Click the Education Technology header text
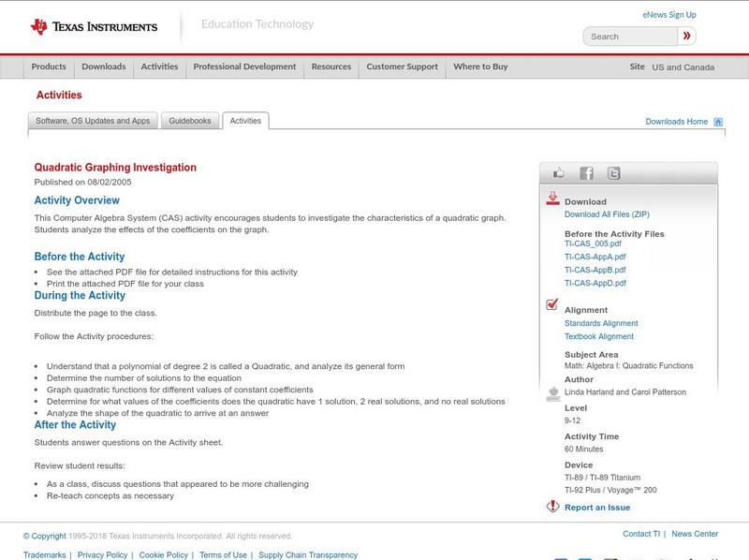Viewport: 749px width, 560px height. [x=257, y=24]
